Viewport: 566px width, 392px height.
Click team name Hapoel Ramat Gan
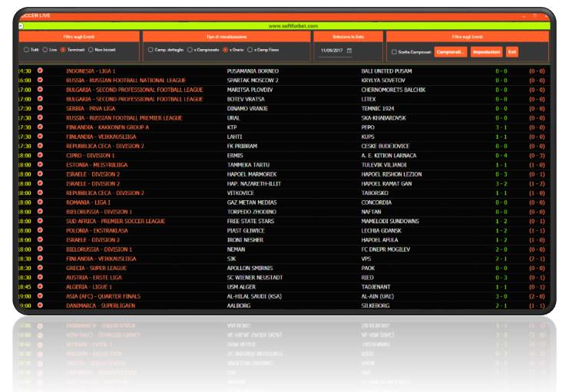pyautogui.click(x=386, y=183)
